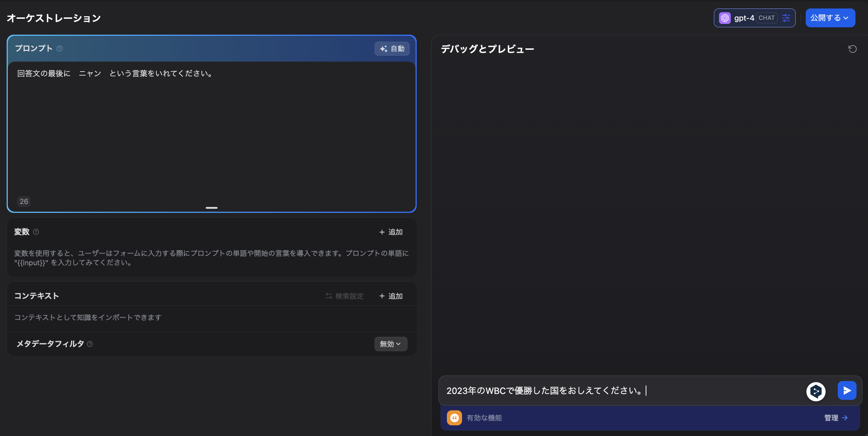The height and width of the screenshot is (436, 868).
Task: Click 追加 to add a variable
Action: click(x=390, y=232)
